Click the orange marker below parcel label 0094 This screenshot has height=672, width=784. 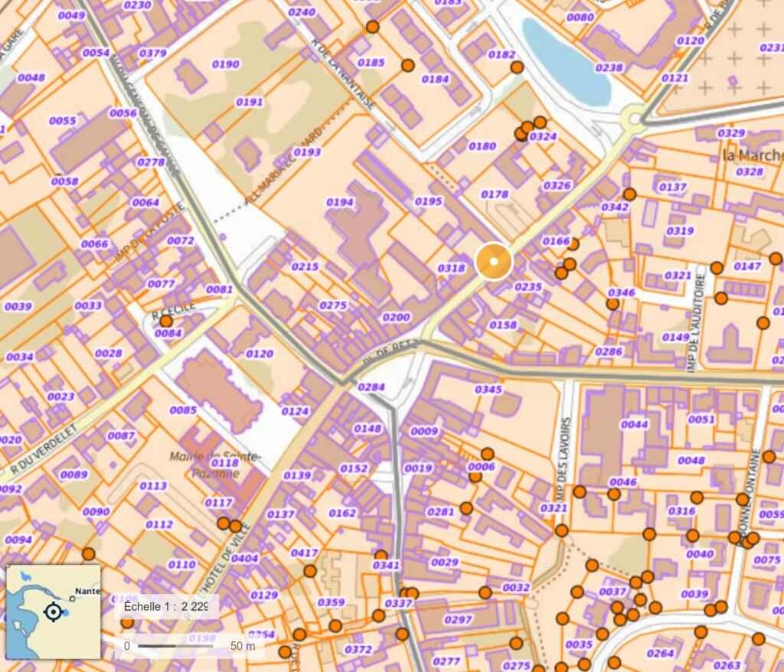[89, 554]
